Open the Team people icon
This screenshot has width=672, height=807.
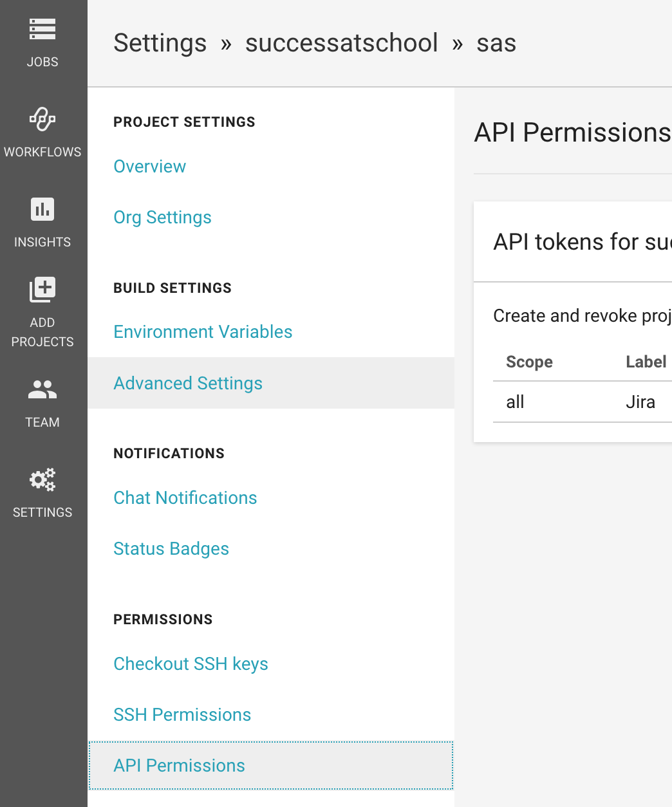coord(42,389)
